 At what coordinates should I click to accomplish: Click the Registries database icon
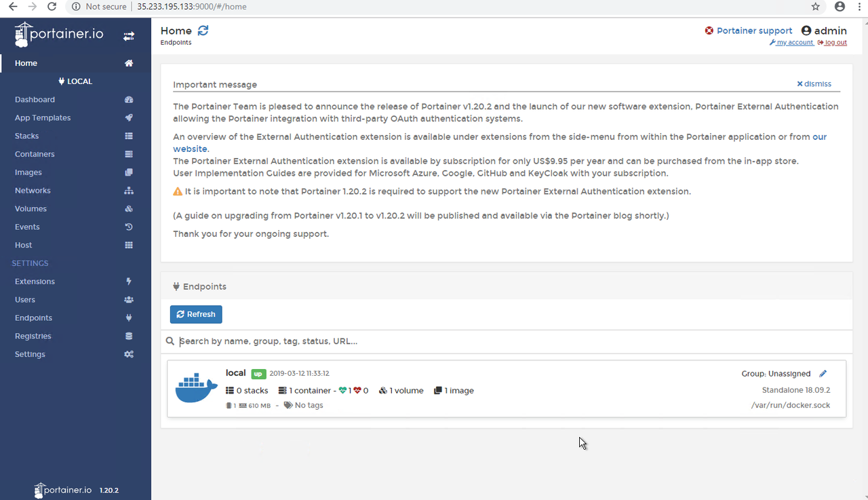pyautogui.click(x=129, y=336)
